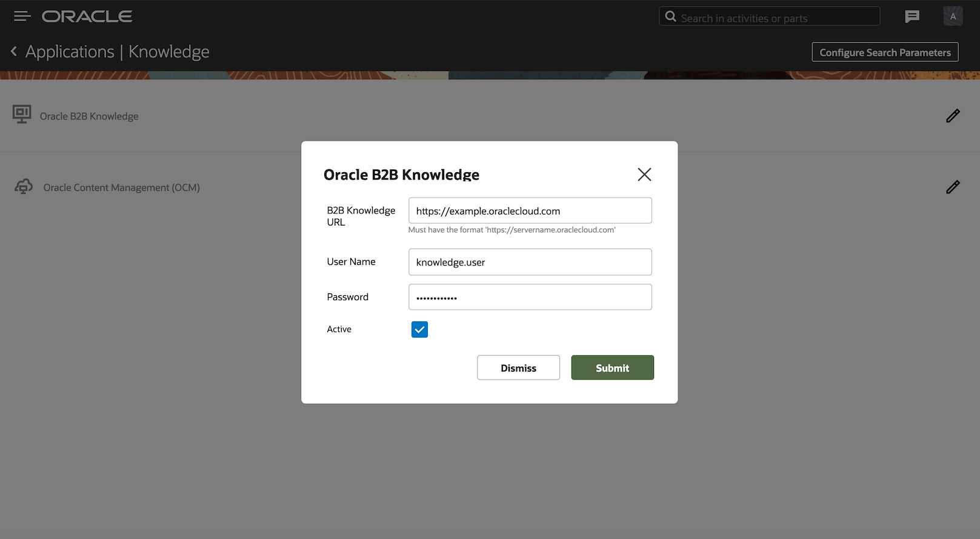Focus the User Name field
980x539 pixels.
(x=530, y=262)
